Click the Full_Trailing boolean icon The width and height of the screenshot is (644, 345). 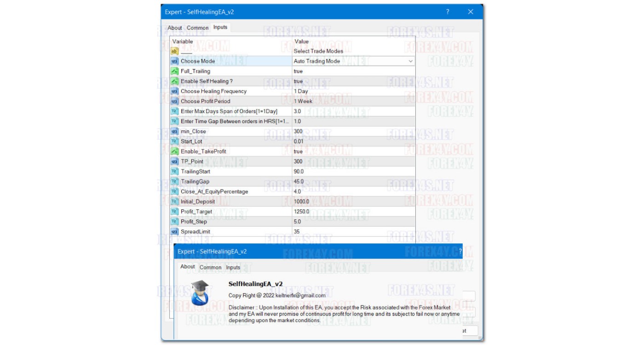174,71
